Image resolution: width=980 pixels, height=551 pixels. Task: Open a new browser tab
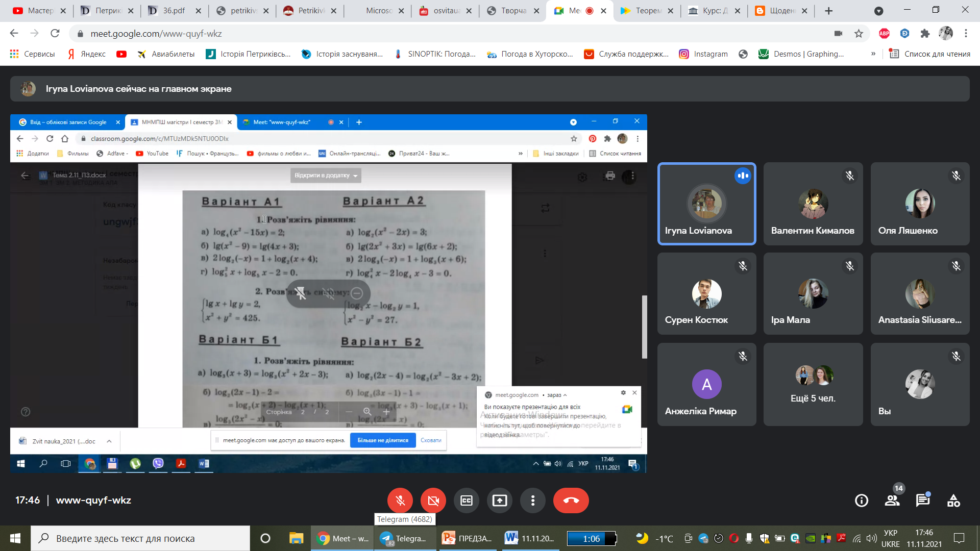click(829, 11)
